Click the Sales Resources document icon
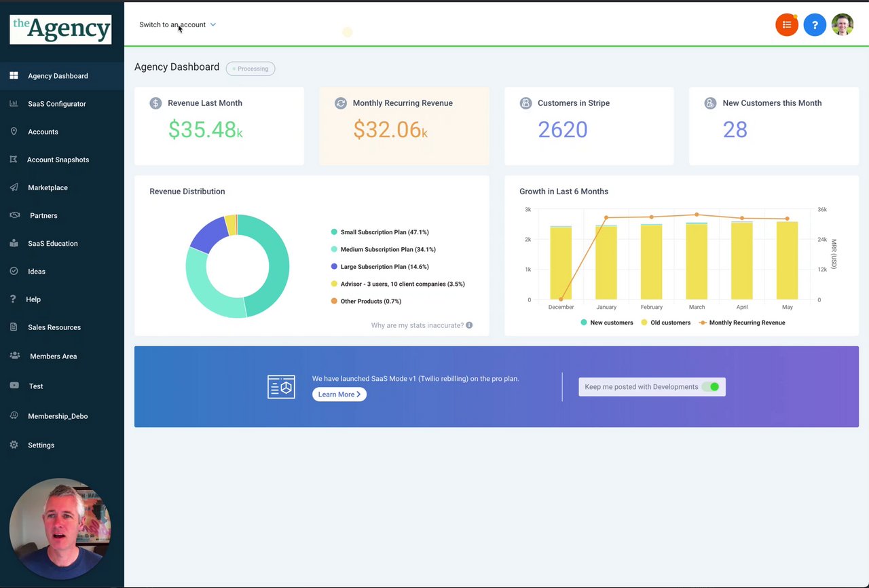Screen dimensions: 869x588 tap(14, 327)
